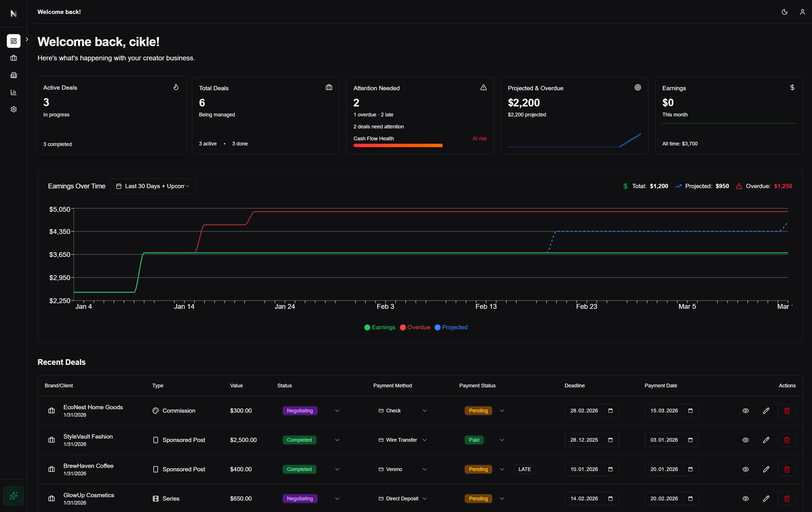812x512 pixels.
Task: Sort by the Deadline column header
Action: point(574,386)
